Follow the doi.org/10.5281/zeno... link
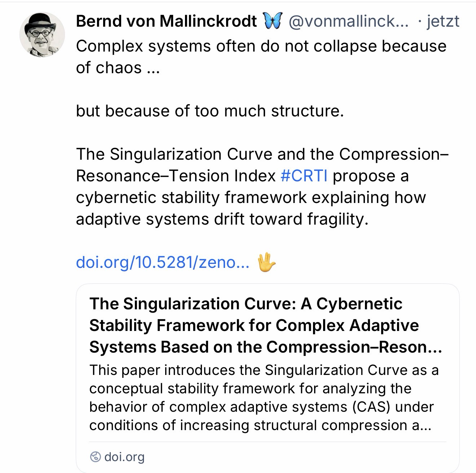The width and height of the screenshot is (476, 473). click(162, 262)
